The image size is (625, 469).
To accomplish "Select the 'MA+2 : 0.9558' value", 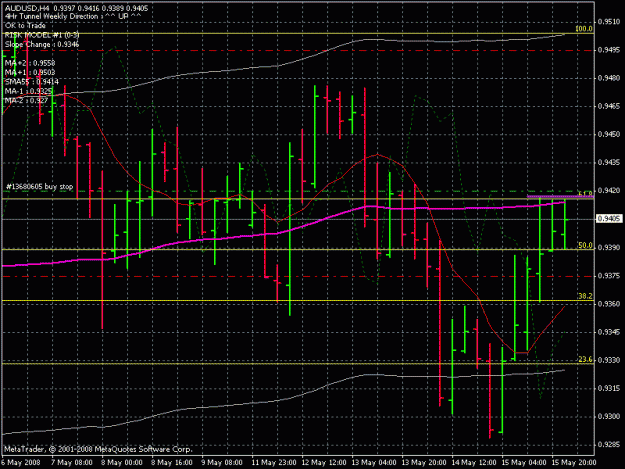I will pos(30,63).
